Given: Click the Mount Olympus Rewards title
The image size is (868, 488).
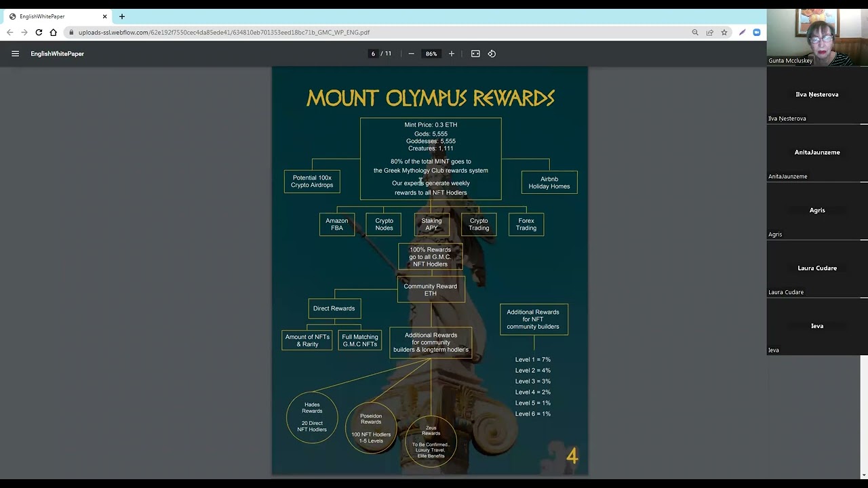Looking at the screenshot, I should tap(431, 98).
